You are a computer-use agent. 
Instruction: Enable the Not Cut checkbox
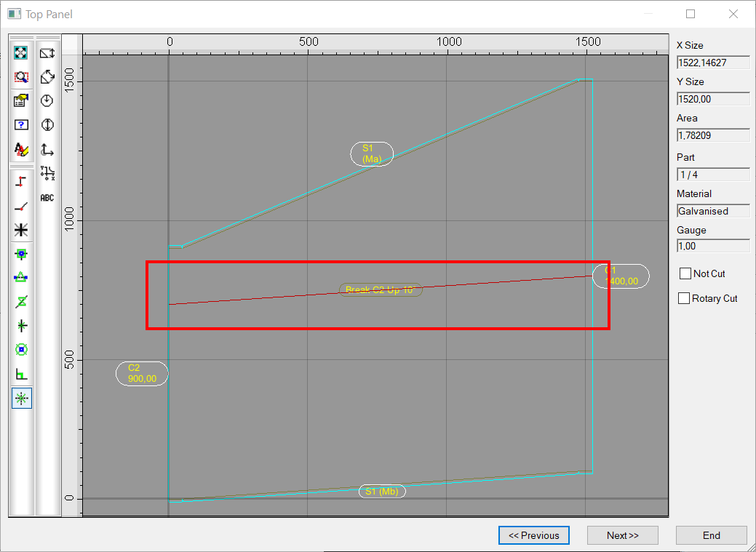[685, 273]
